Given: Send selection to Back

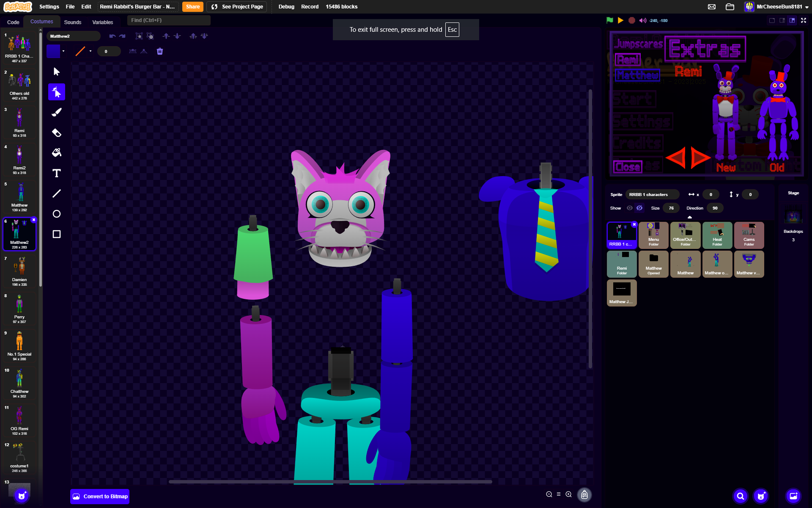Looking at the screenshot, I should pos(204,36).
